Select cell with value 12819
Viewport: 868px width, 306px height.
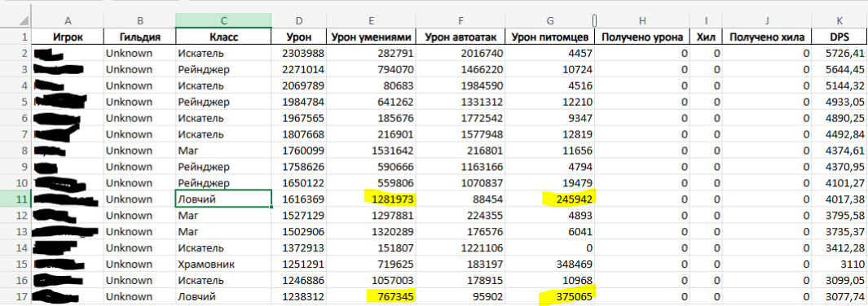[550, 134]
